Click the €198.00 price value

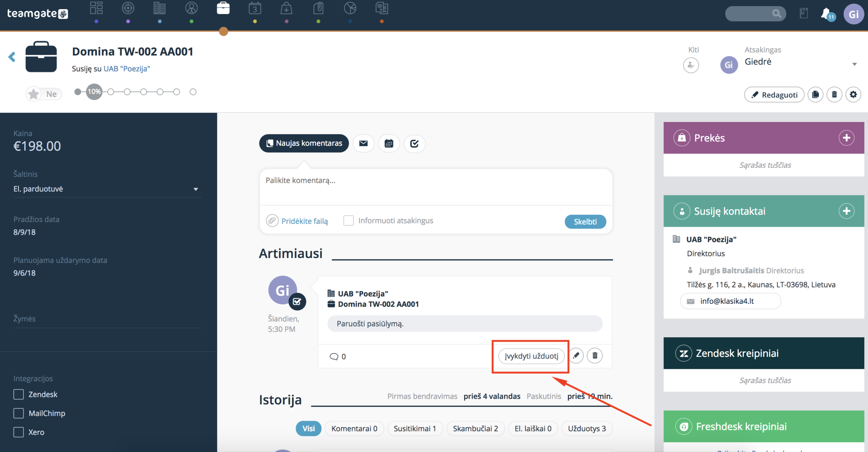(37, 146)
